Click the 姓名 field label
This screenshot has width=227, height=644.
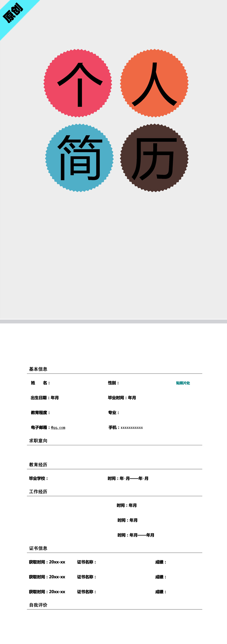point(40,383)
